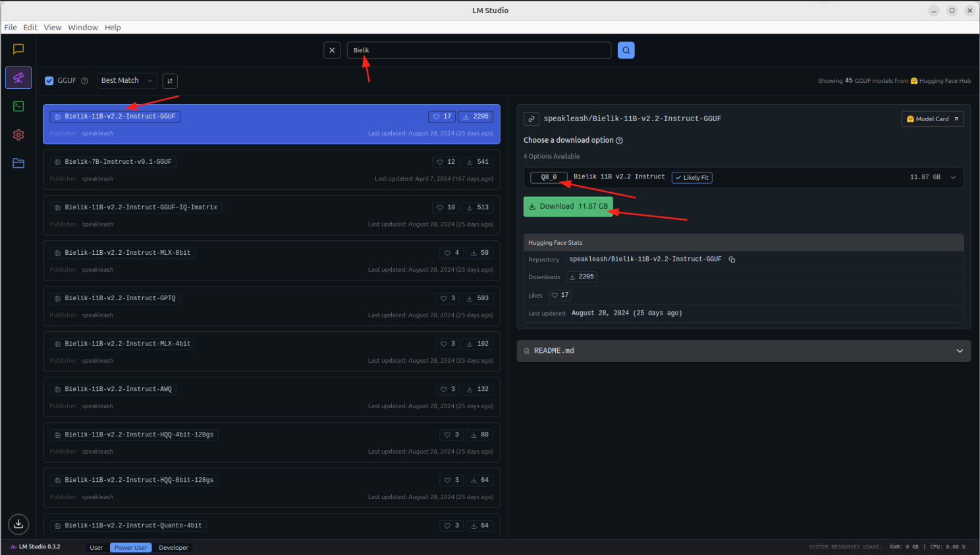Switch to Developer mode
The height and width of the screenshot is (555, 980).
pyautogui.click(x=173, y=548)
